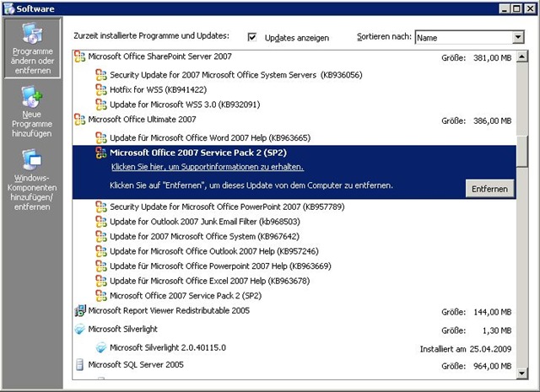Click the Microsoft Report Viewer Redistributable icon
Image resolution: width=540 pixels, height=392 pixels.
(x=80, y=311)
